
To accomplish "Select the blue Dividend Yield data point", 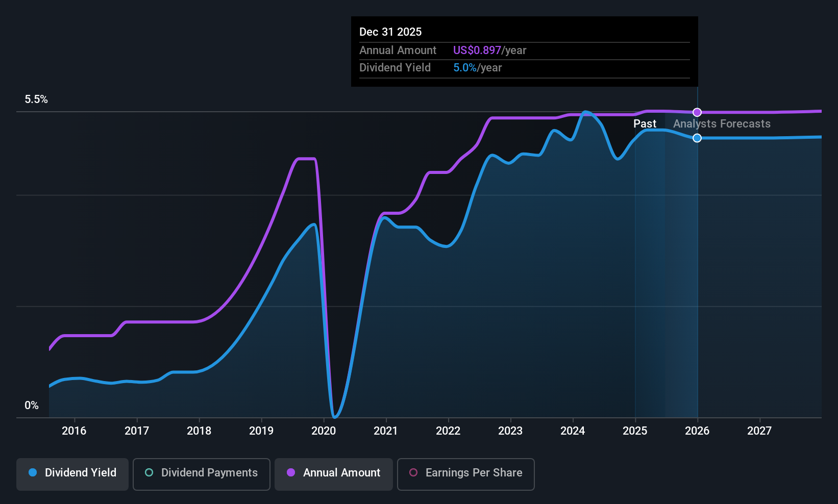I will pos(697,138).
